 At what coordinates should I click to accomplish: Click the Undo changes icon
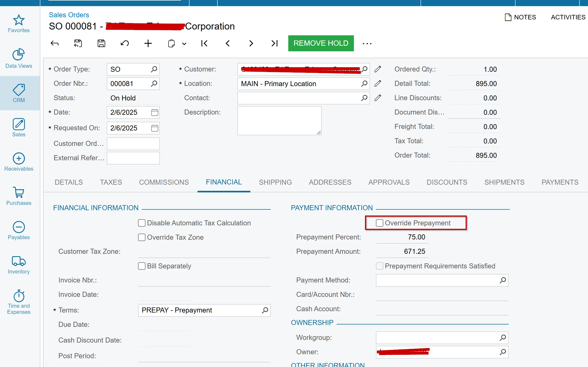pyautogui.click(x=125, y=43)
